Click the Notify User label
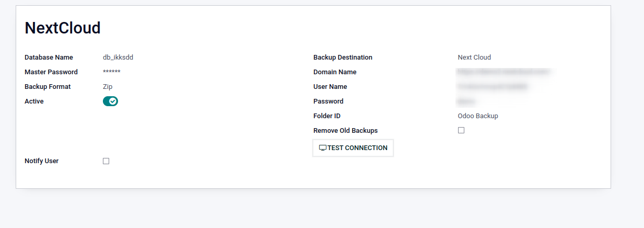The height and width of the screenshot is (228, 644). [x=41, y=161]
